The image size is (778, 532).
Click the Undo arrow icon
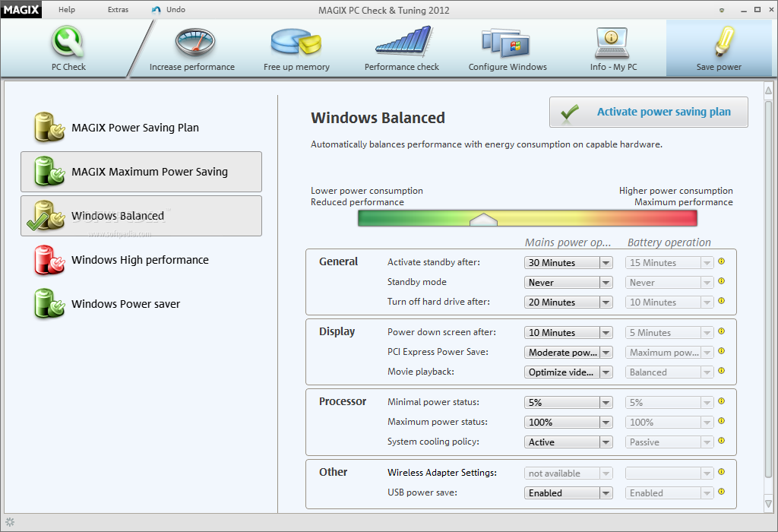click(157, 10)
